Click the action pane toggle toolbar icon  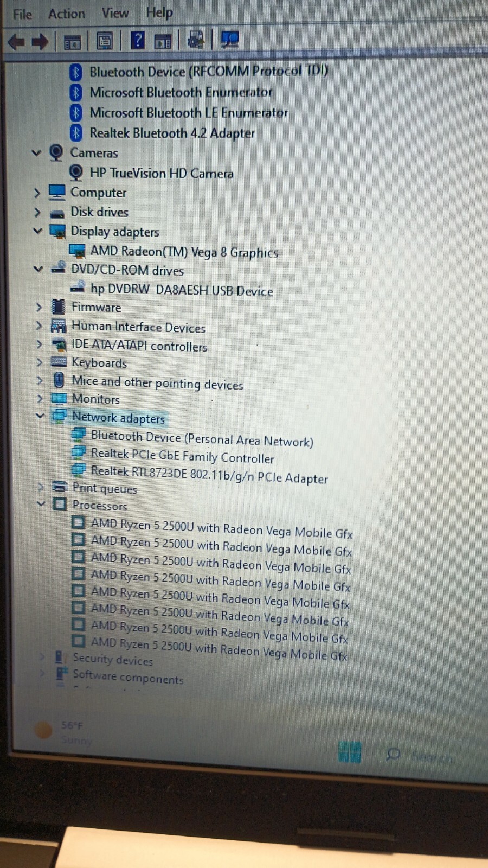163,41
